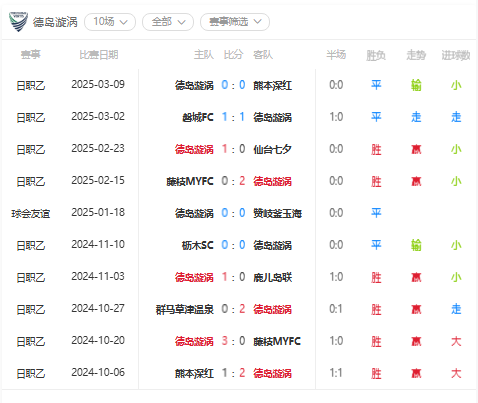The height and width of the screenshot is (403, 478).
Task: Click the 胜负 column header
Action: click(x=376, y=55)
